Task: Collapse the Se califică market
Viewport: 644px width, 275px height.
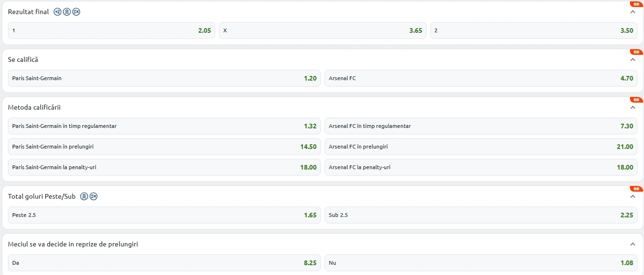Action: 633,59
